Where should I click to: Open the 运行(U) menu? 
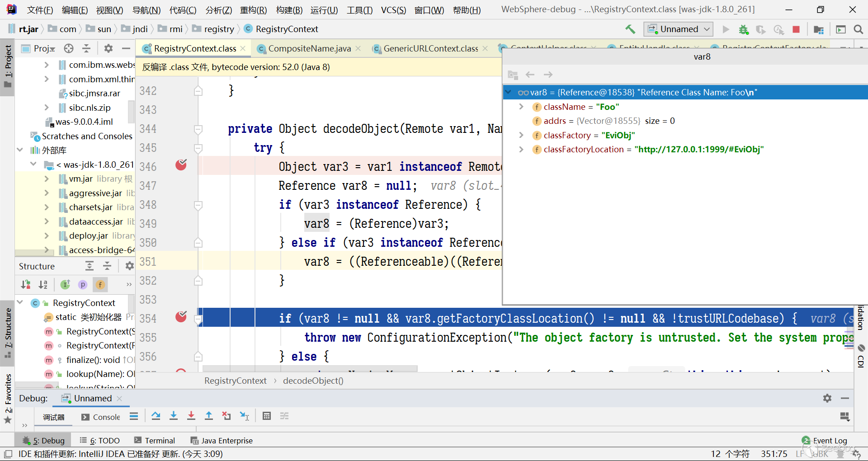click(x=324, y=10)
